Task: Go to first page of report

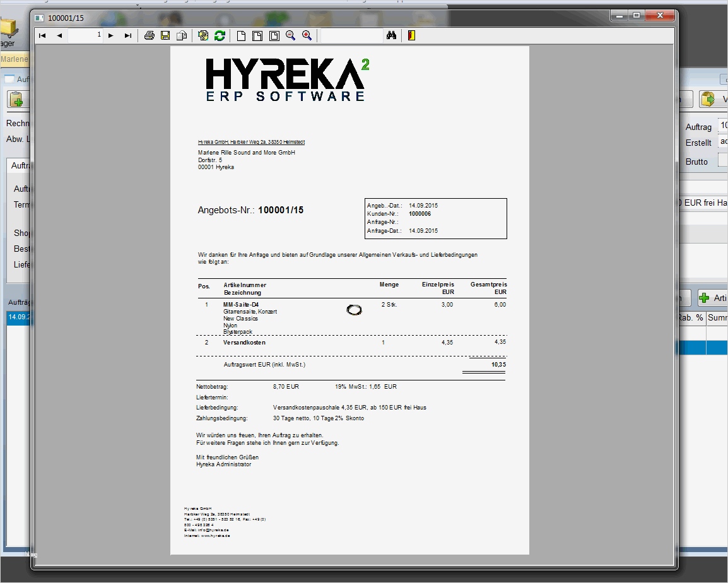Action: pos(42,36)
